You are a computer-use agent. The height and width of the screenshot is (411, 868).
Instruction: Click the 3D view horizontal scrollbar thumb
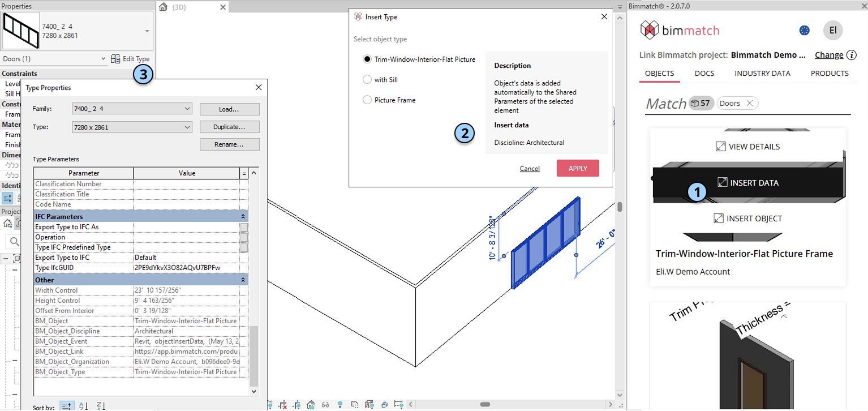[485, 405]
